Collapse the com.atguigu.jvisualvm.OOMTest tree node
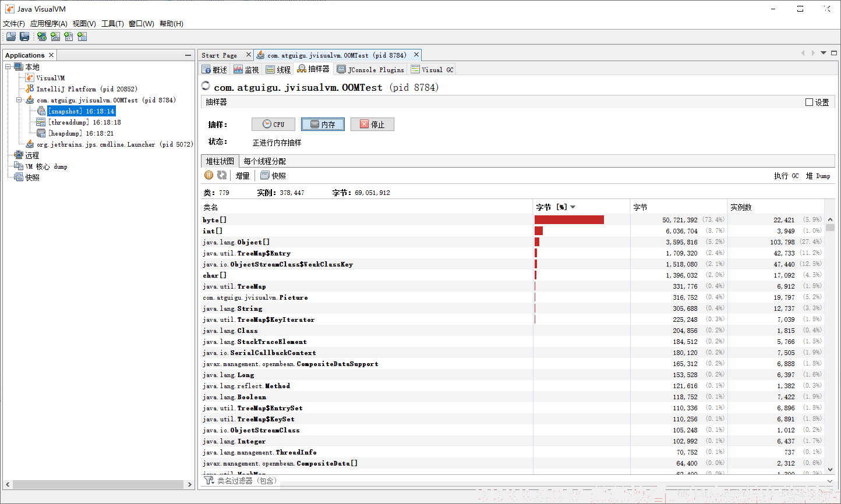 click(19, 100)
